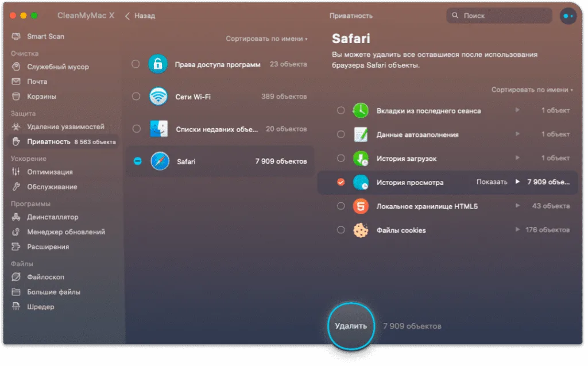Click the Обслуживание wrench icon
Viewport: 588px width, 366px height.
click(x=16, y=187)
